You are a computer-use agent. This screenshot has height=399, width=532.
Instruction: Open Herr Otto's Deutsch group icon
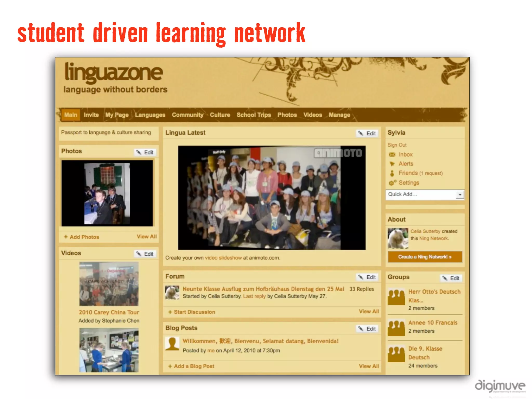(396, 297)
